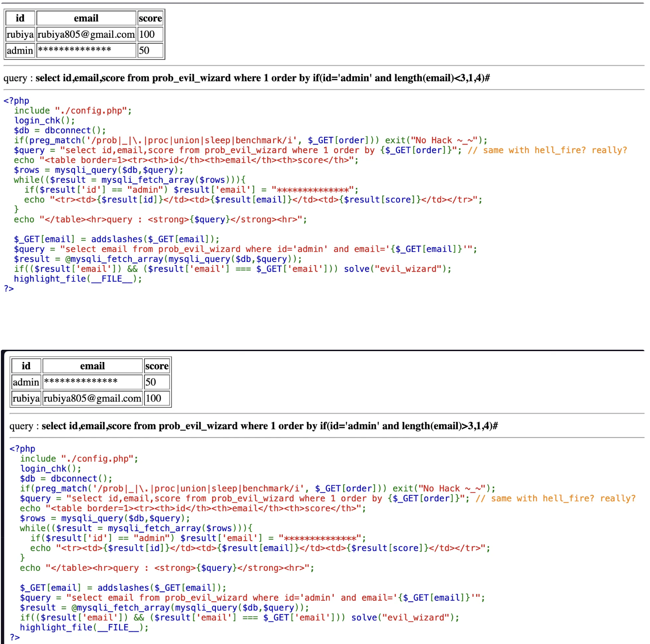The image size is (650, 644).
Task: Select 'rubiya' id cell in lower result table
Action: pos(26,398)
